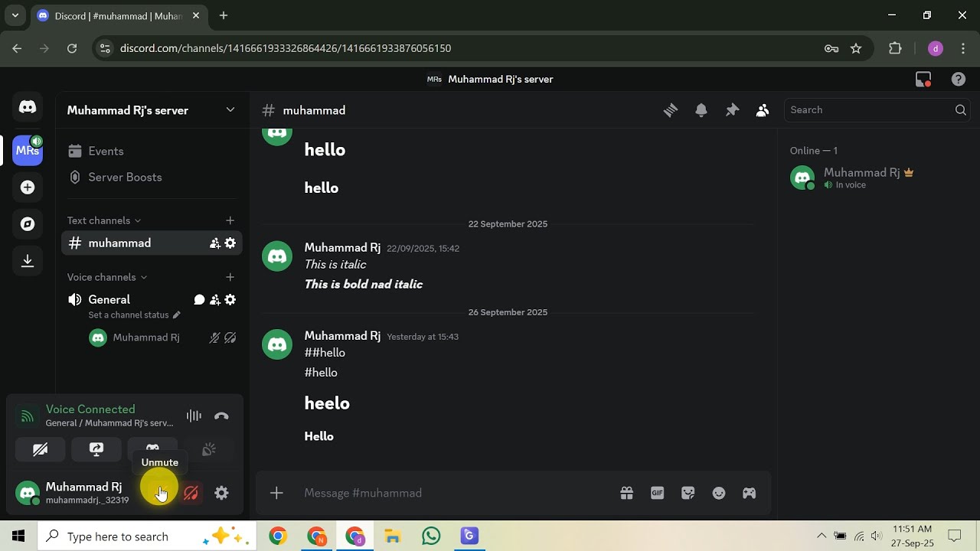
Task: Open User Settings gear icon
Action: 221,494
